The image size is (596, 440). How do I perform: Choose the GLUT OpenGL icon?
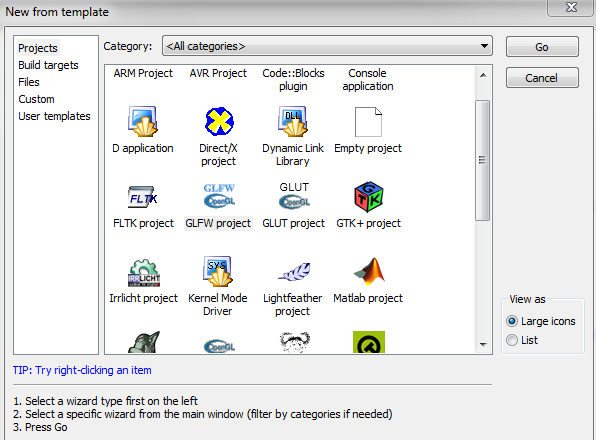[294, 196]
